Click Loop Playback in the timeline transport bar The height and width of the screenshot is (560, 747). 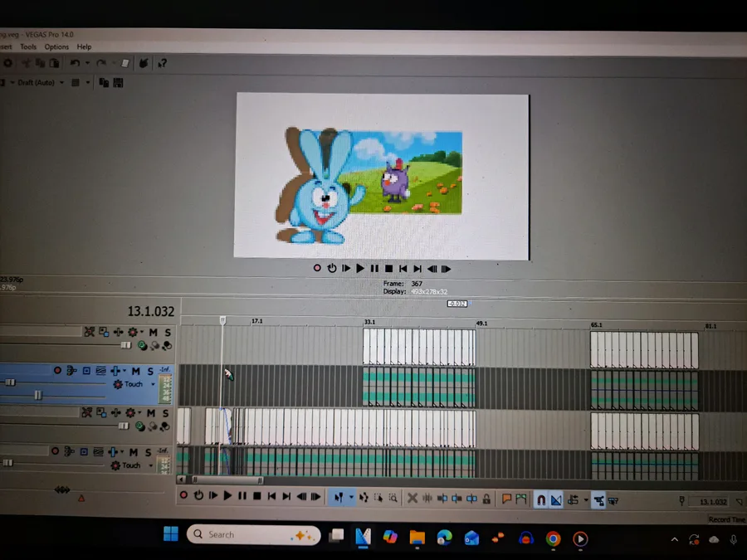click(x=198, y=495)
